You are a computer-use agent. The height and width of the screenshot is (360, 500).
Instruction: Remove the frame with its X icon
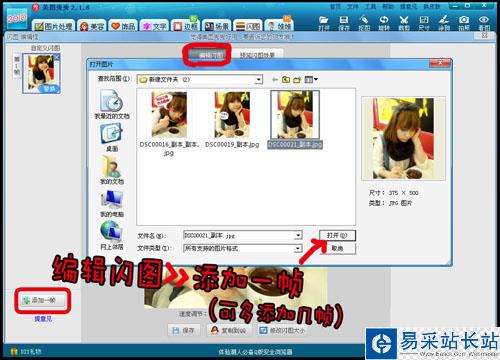(x=57, y=57)
